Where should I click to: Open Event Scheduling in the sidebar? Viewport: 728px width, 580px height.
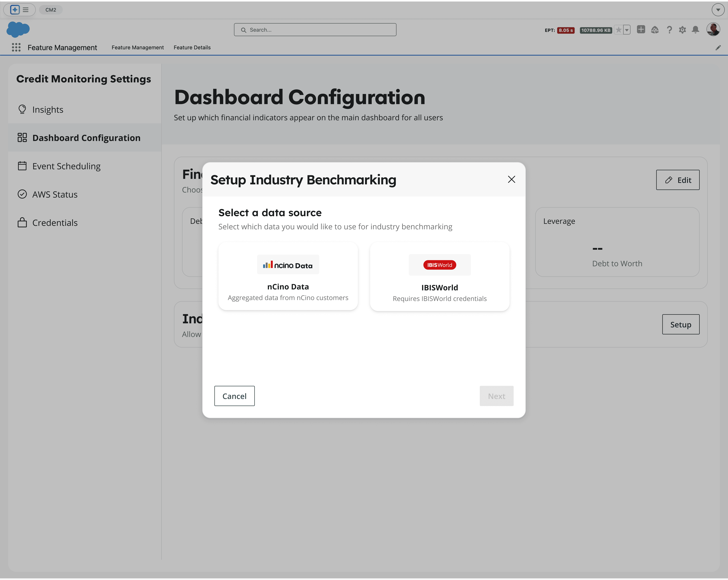(66, 166)
